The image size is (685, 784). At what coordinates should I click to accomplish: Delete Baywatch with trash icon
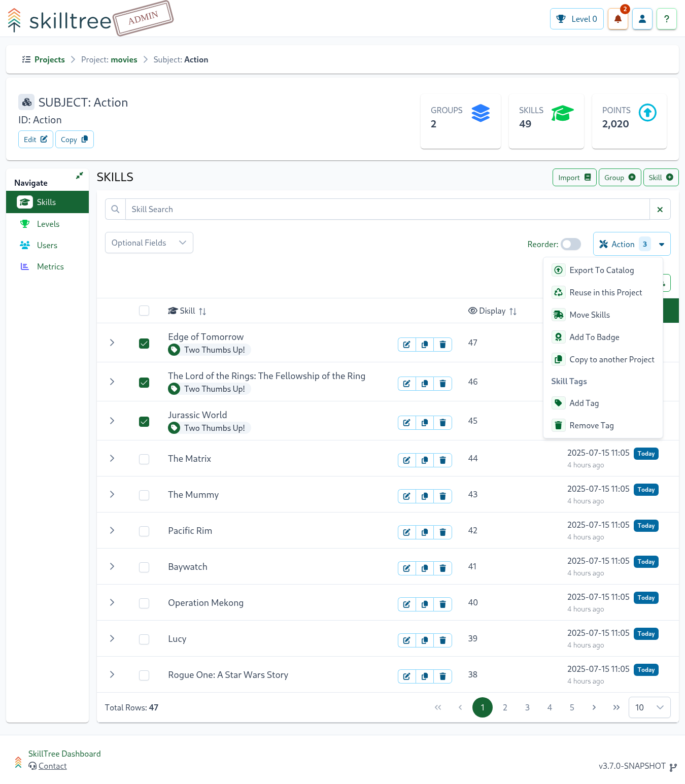[442, 568]
